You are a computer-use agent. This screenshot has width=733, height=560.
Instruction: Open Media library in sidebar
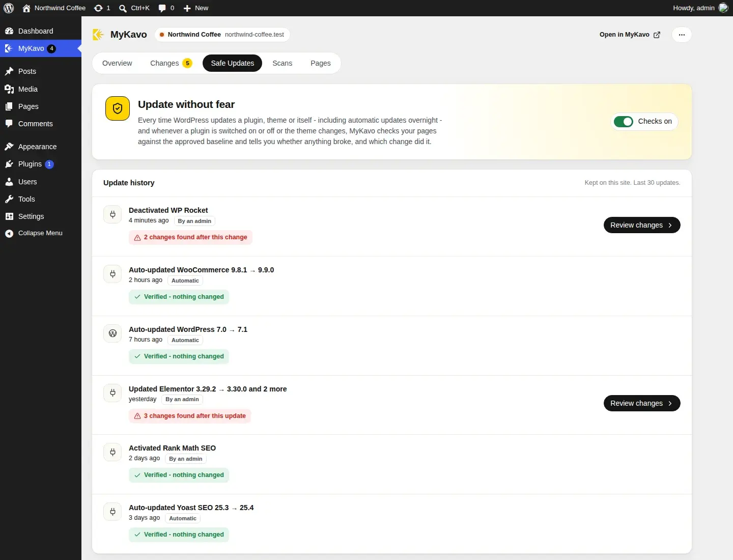coord(41,89)
